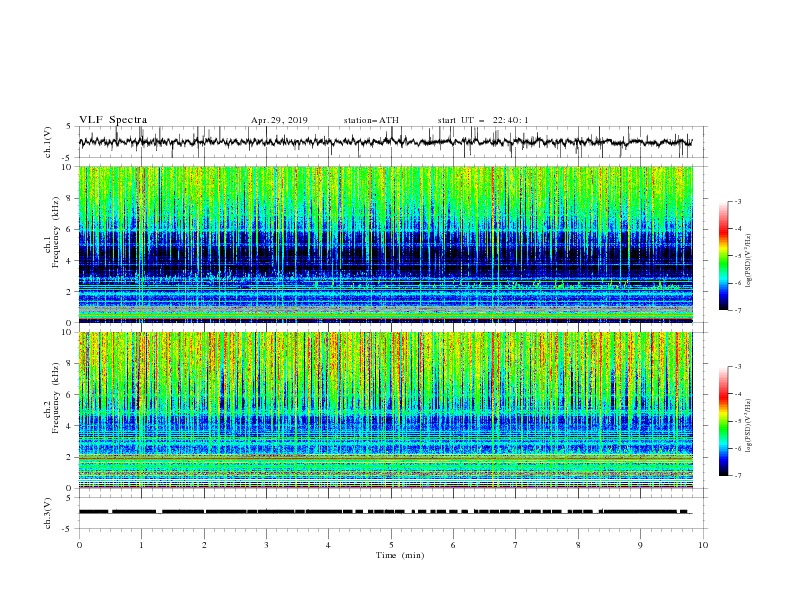Click the "-7" label on ch.1 colorbar
The image size is (792, 612).
pyautogui.click(x=737, y=310)
